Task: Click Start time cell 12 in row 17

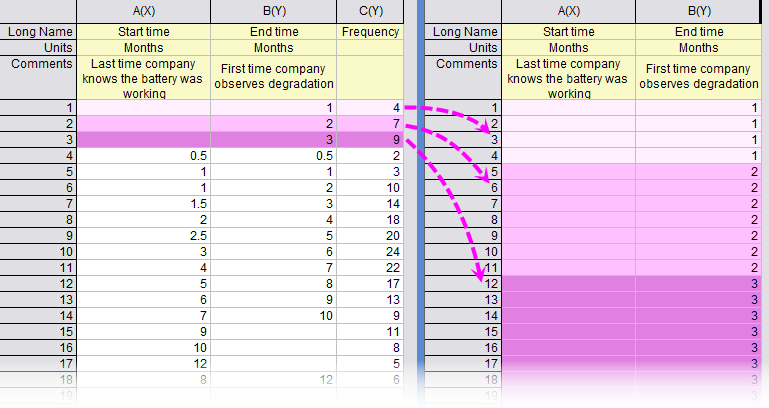Action: click(x=143, y=364)
